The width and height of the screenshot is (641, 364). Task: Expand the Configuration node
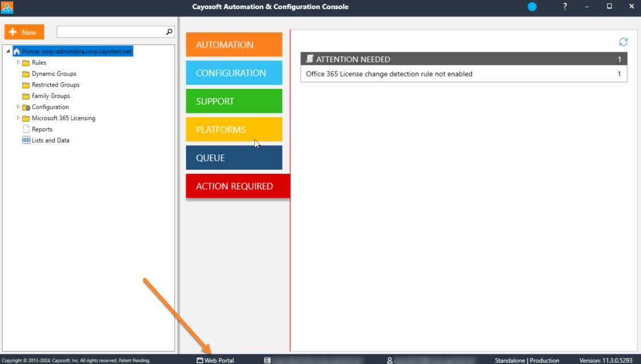(x=18, y=107)
